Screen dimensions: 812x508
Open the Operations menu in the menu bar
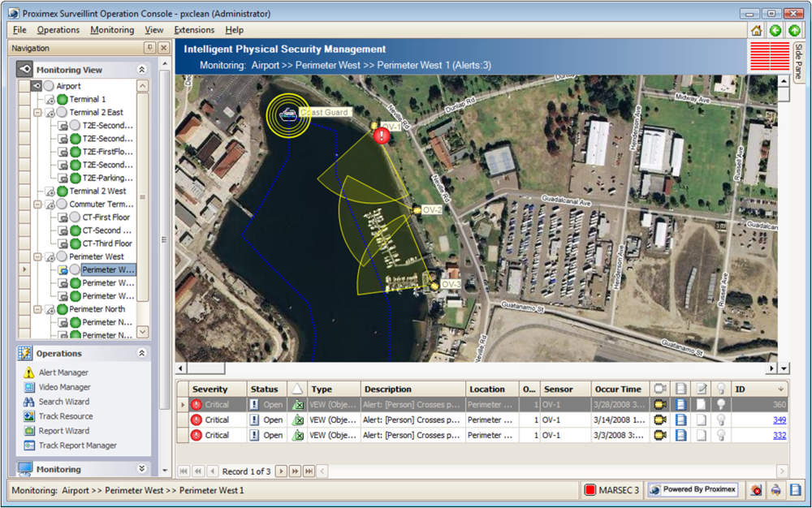(58, 30)
